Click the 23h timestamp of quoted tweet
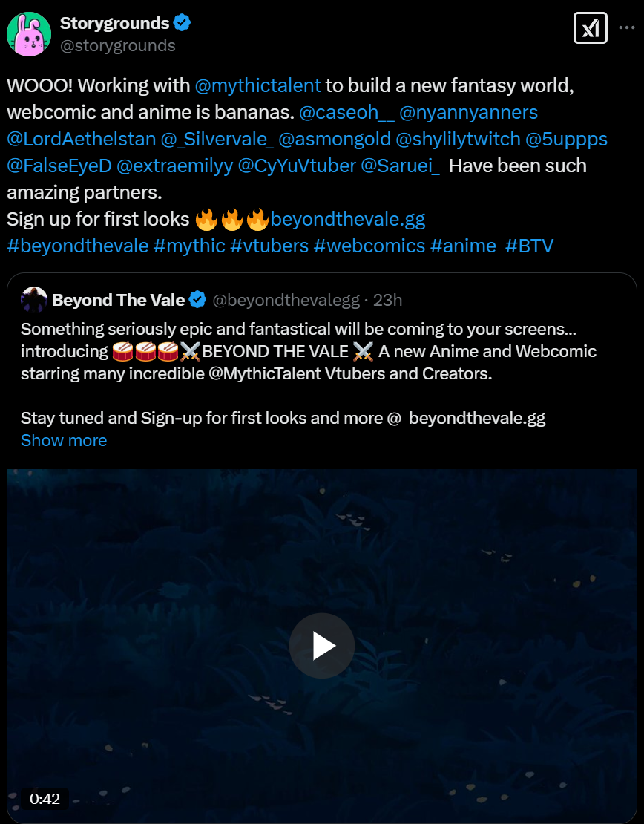The height and width of the screenshot is (824, 644). [387, 300]
